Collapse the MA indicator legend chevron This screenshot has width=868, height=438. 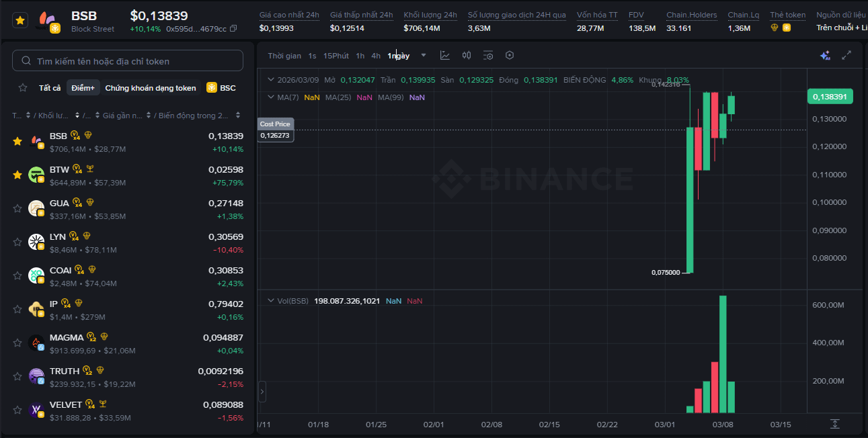[271, 97]
